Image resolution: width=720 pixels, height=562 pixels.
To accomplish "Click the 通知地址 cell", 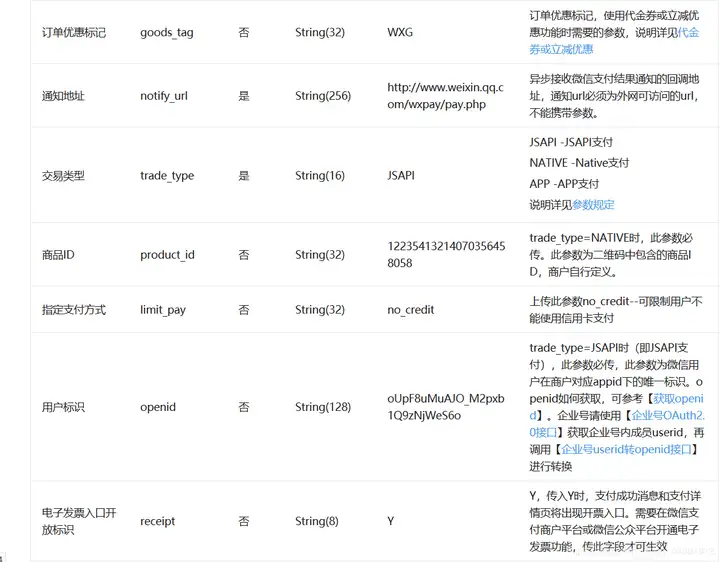I will coord(63,96).
